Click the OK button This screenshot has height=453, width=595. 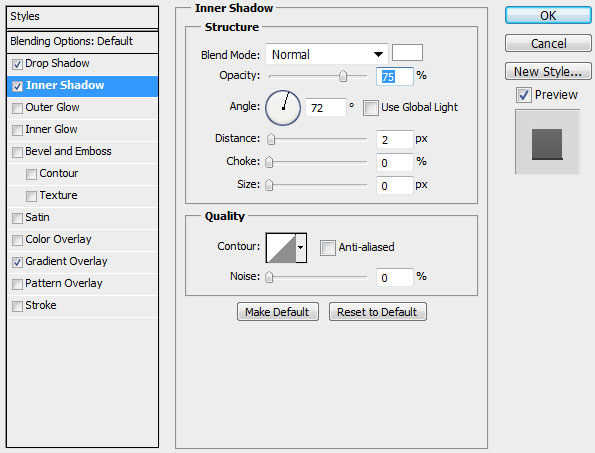[548, 16]
